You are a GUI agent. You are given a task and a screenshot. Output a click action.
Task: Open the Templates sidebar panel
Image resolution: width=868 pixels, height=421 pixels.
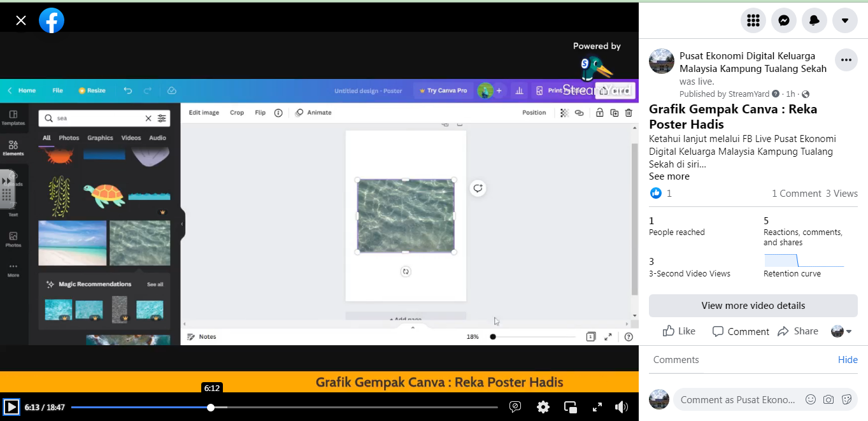tap(13, 117)
